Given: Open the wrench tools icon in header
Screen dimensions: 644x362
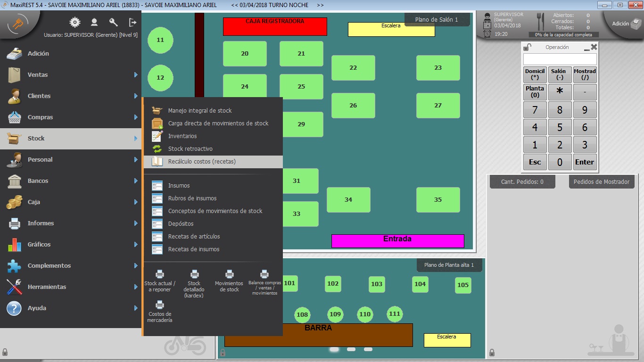Looking at the screenshot, I should click(113, 22).
